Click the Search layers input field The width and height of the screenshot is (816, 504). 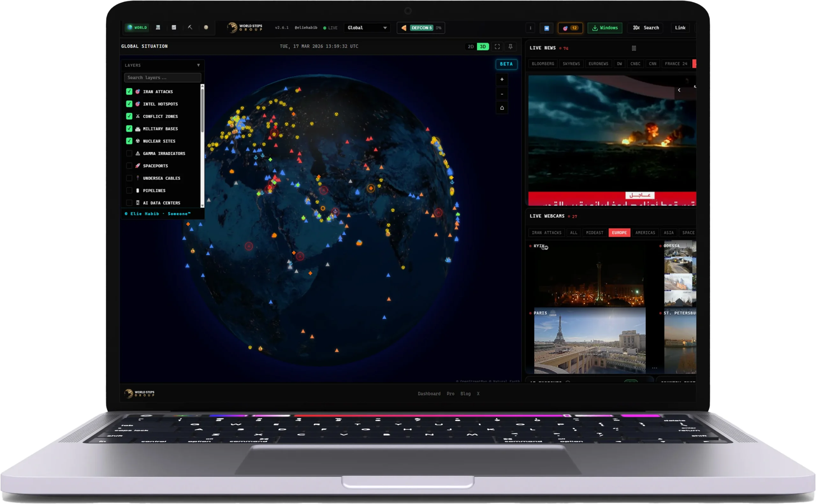163,78
